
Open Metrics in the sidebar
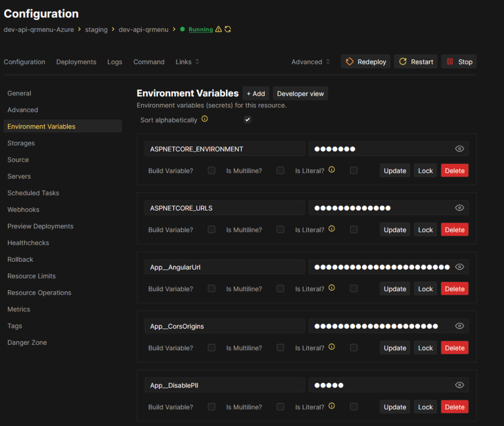(19, 309)
